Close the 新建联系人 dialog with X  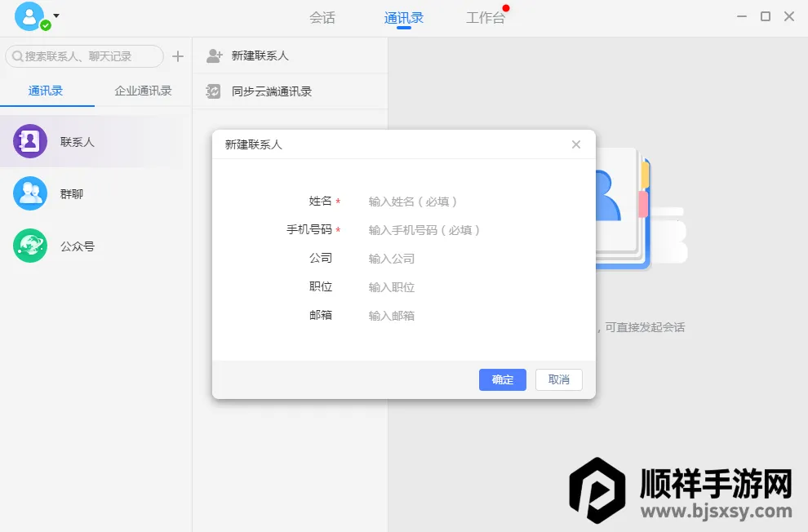(x=576, y=144)
